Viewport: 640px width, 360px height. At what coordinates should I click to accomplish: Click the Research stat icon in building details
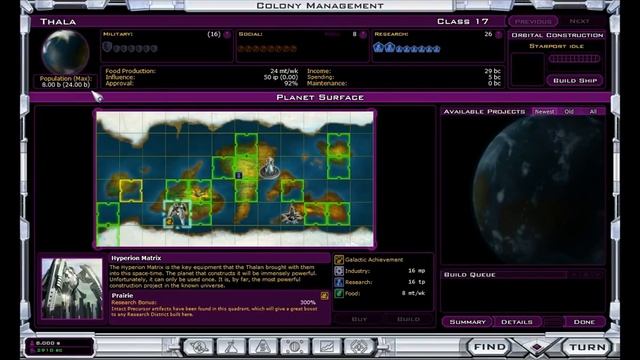[x=339, y=282]
